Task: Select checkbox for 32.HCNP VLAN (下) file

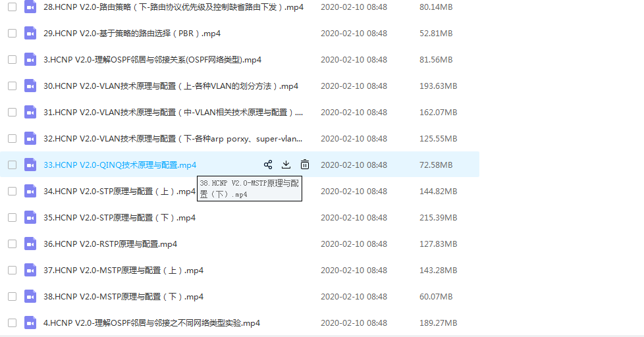Action: click(12, 138)
